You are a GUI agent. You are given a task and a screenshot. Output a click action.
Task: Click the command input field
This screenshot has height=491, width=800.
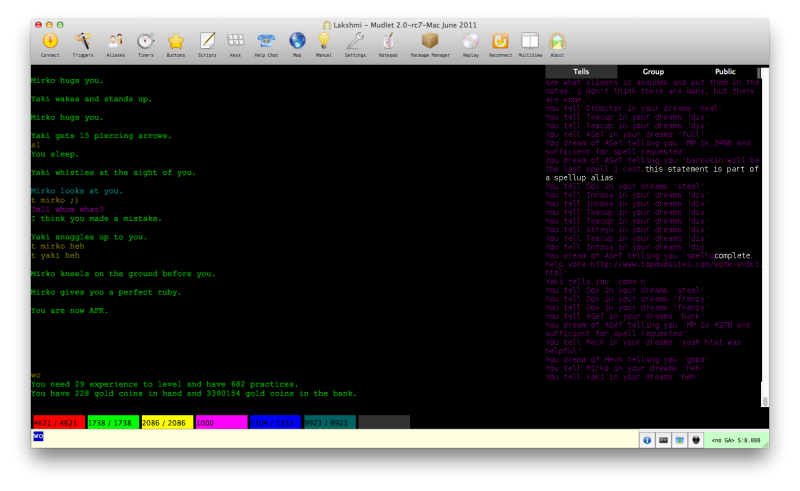coord(330,440)
